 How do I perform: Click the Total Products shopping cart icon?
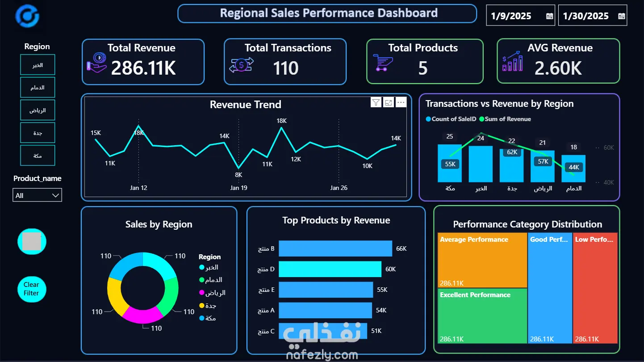pos(383,63)
